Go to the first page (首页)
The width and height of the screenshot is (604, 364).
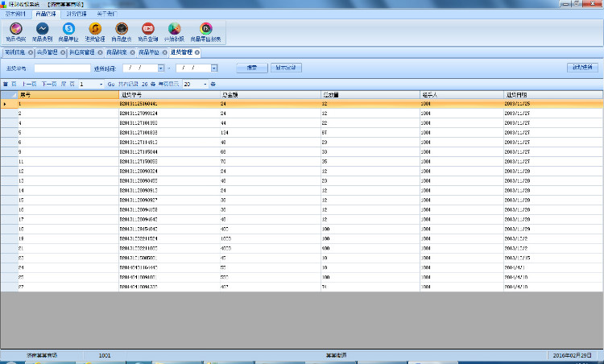point(10,84)
